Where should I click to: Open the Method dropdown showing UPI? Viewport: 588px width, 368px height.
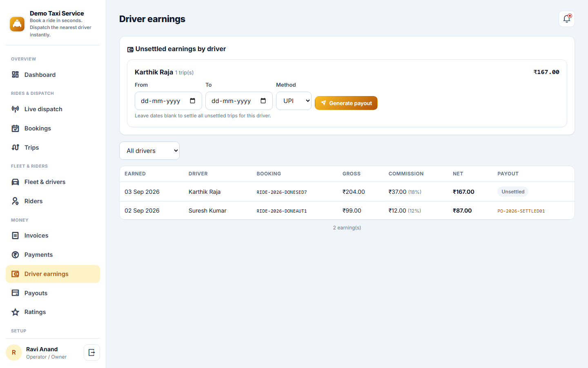coord(294,101)
